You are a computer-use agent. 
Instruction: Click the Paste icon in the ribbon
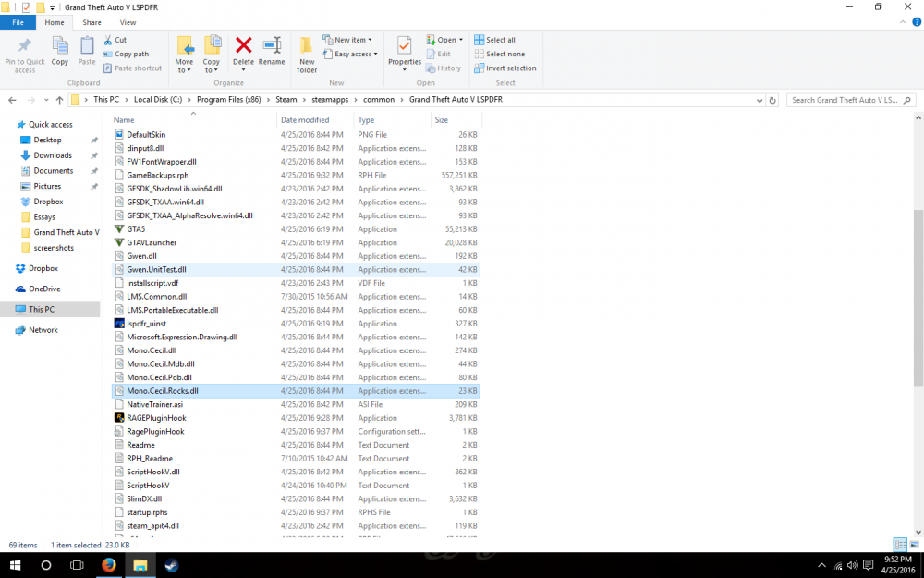(87, 45)
